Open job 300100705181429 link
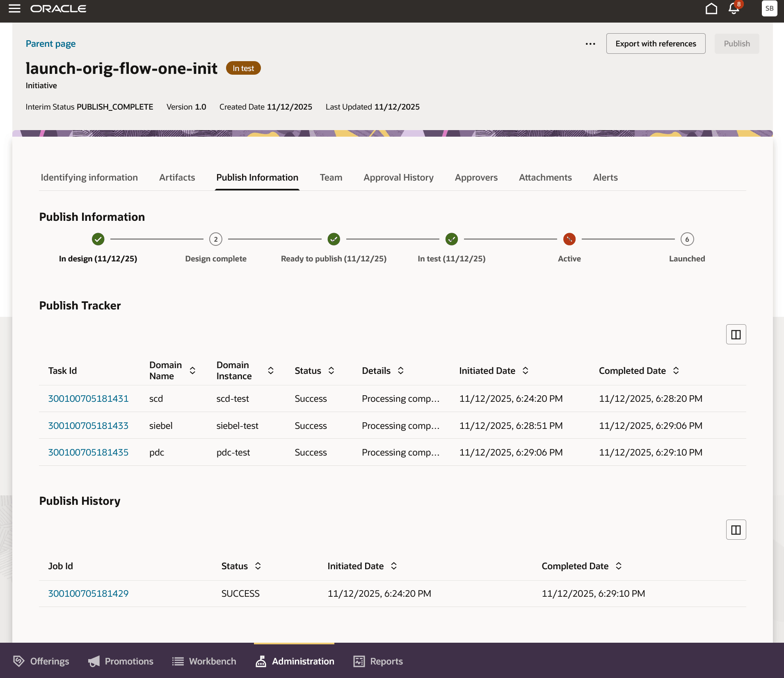Screen dimensions: 784x678 coord(88,593)
